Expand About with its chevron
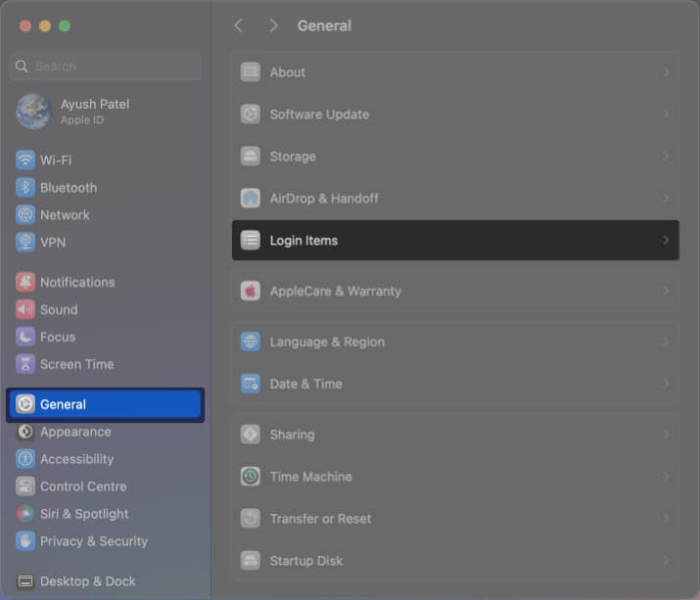 click(666, 71)
